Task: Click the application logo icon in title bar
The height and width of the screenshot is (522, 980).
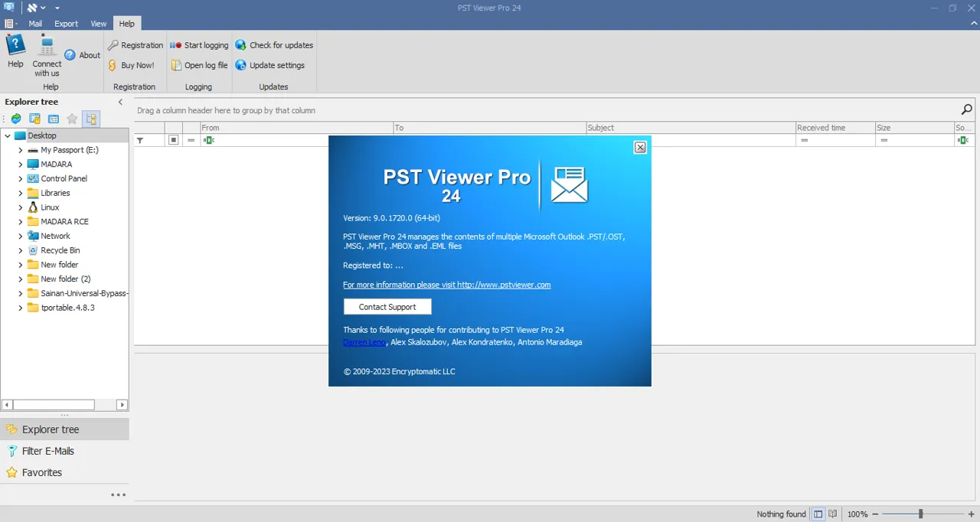Action: click(x=8, y=8)
